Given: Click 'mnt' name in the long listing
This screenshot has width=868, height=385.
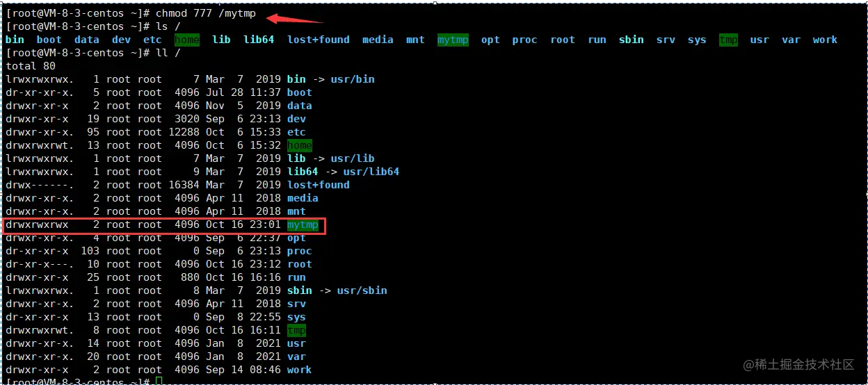Looking at the screenshot, I should 296,211.
